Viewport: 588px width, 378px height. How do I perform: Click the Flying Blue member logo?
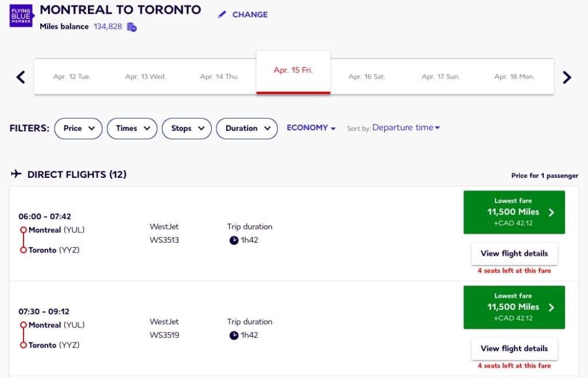21,17
